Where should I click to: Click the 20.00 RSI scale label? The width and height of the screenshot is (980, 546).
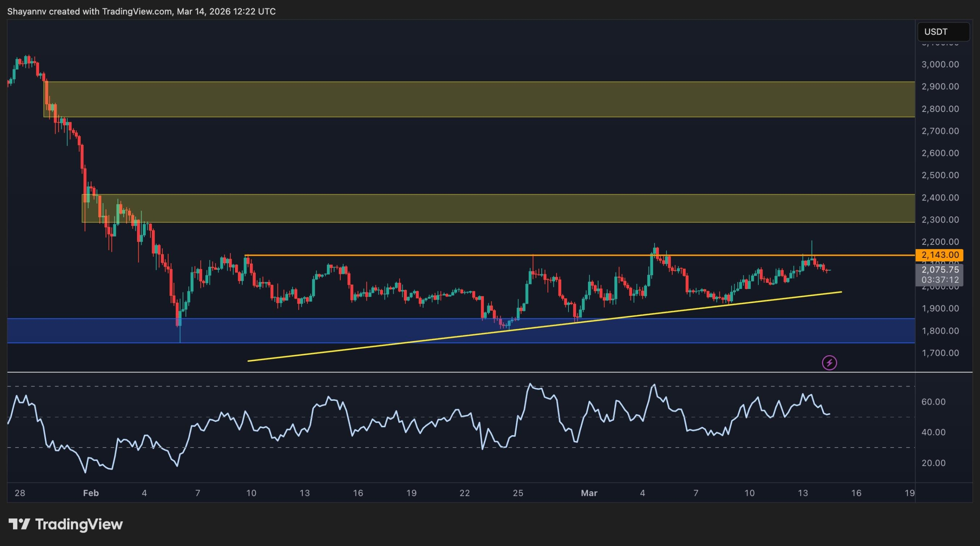[x=933, y=463]
